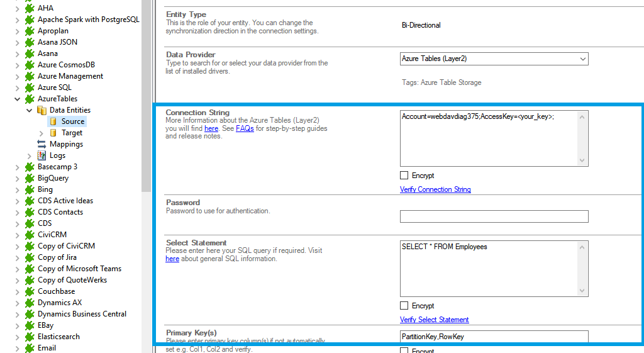Click the Dynamics AX connection icon
Image resolution: width=644 pixels, height=353 pixels.
pos(30,303)
